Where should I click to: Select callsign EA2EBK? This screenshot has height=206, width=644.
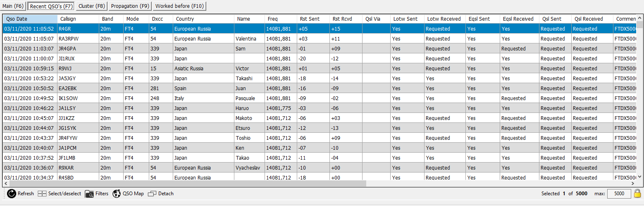point(68,89)
